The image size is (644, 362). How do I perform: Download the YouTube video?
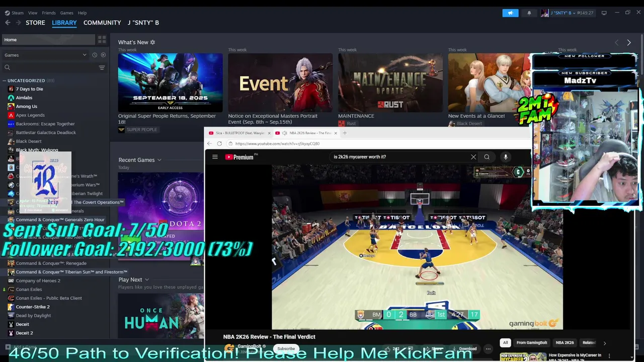pos(464,348)
